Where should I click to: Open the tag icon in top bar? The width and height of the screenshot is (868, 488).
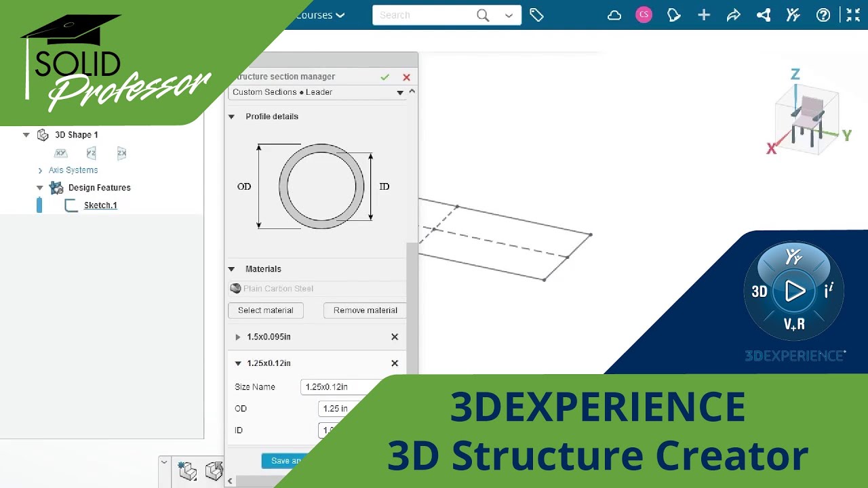point(536,15)
